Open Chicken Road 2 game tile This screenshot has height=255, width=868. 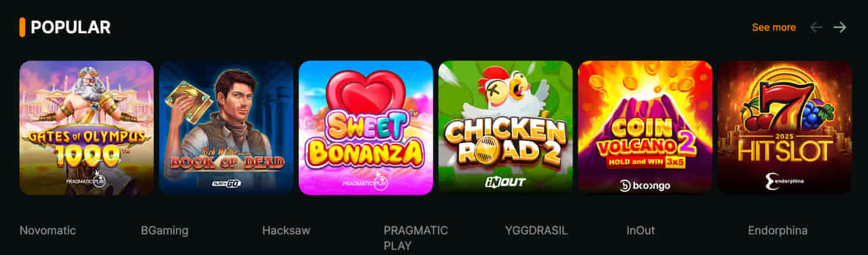[x=505, y=127]
